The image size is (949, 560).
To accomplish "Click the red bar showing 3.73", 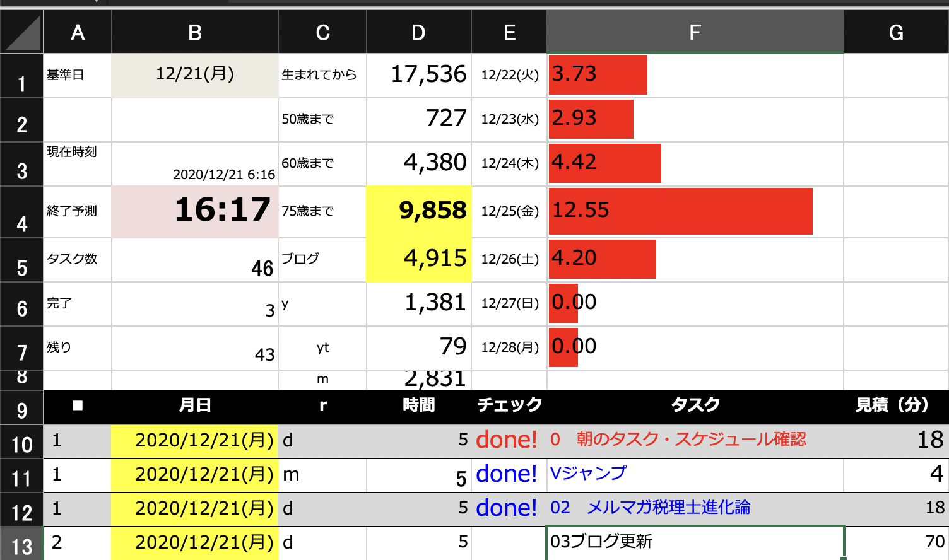I will click(x=598, y=75).
